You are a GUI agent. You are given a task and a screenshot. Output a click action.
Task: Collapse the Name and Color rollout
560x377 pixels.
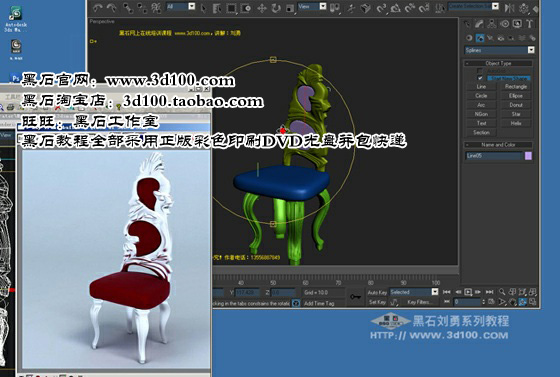tap(498, 145)
